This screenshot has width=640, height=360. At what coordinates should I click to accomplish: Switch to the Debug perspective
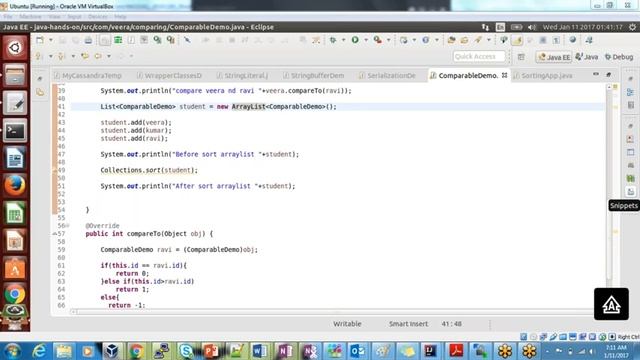[619, 57]
